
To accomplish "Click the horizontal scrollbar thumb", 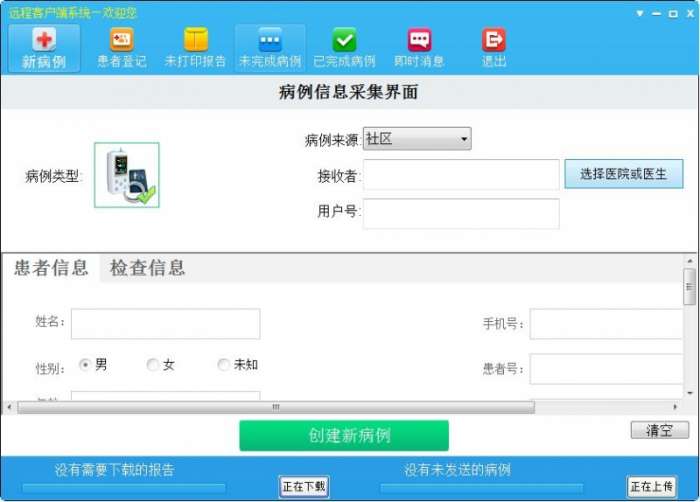I will (x=276, y=407).
